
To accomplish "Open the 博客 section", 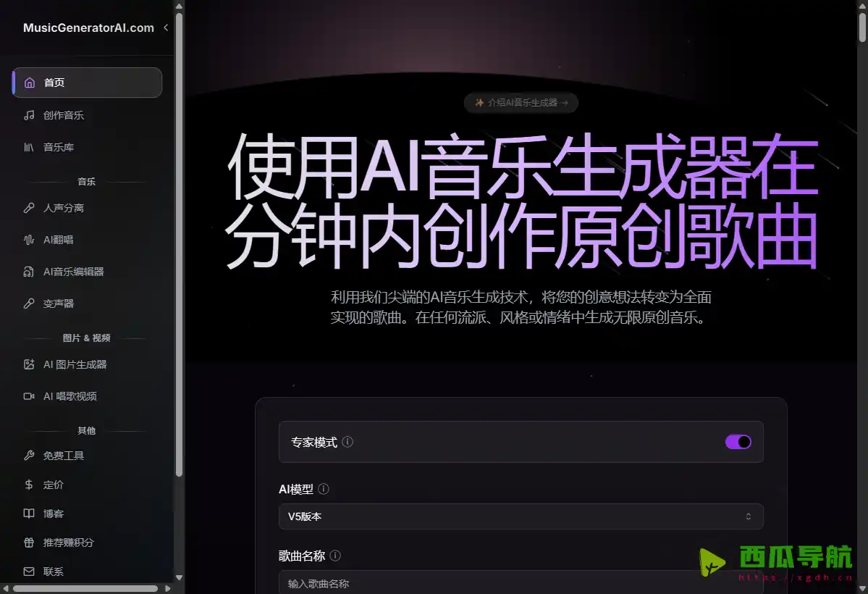I will pos(52,514).
